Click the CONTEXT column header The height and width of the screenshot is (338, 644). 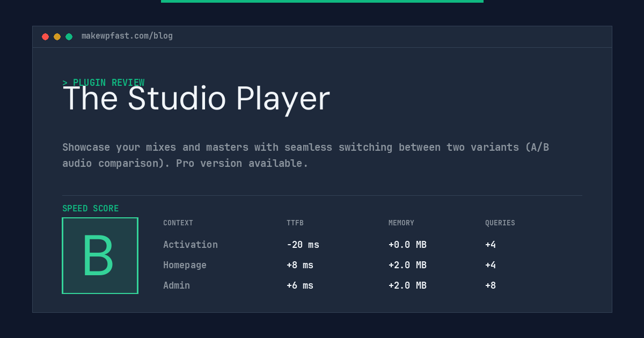pyautogui.click(x=178, y=223)
